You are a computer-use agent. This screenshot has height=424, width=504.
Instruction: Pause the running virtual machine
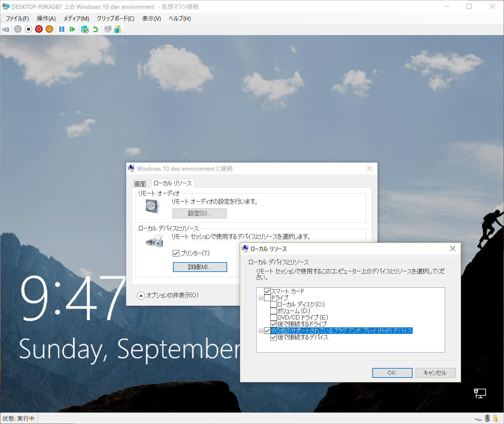coord(62,29)
